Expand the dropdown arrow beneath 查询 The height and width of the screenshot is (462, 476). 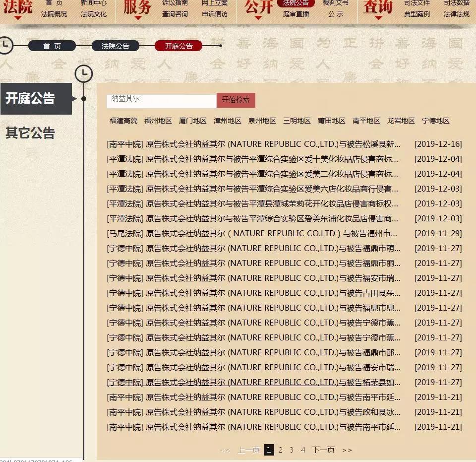pos(378,17)
